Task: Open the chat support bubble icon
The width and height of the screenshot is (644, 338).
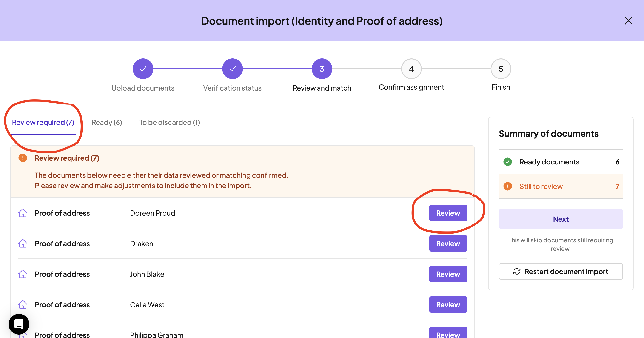Action: 19,324
